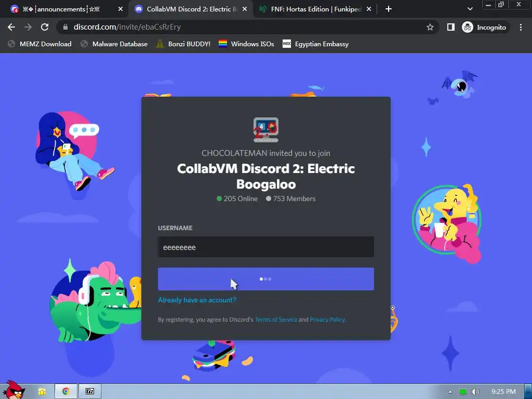The height and width of the screenshot is (399, 532).
Task: Click the forward navigation arrow
Action: (28, 27)
